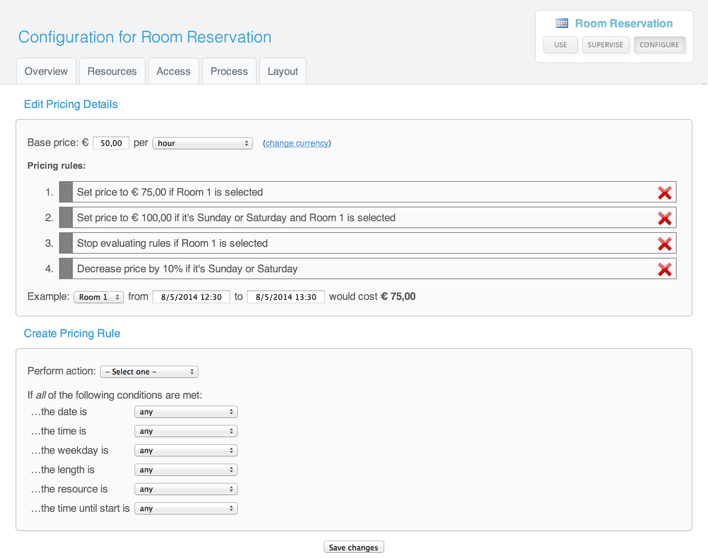This screenshot has width=708, height=558.
Task: Open the per hour unit dropdown
Action: tap(202, 143)
